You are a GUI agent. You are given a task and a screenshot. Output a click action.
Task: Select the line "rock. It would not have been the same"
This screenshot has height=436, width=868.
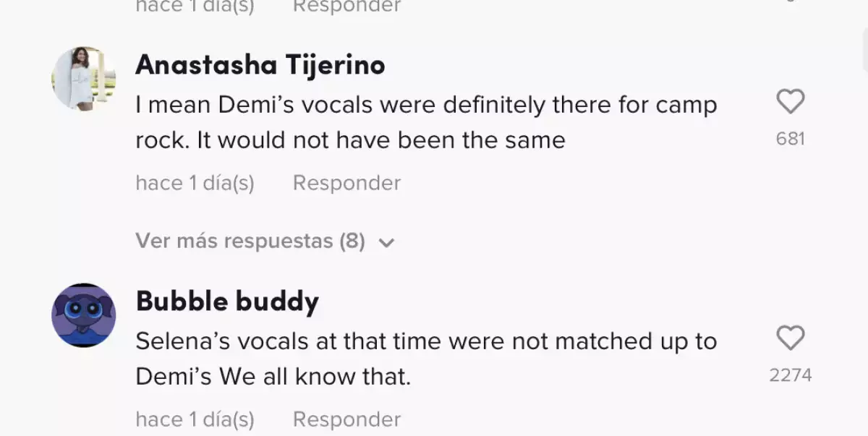(350, 140)
